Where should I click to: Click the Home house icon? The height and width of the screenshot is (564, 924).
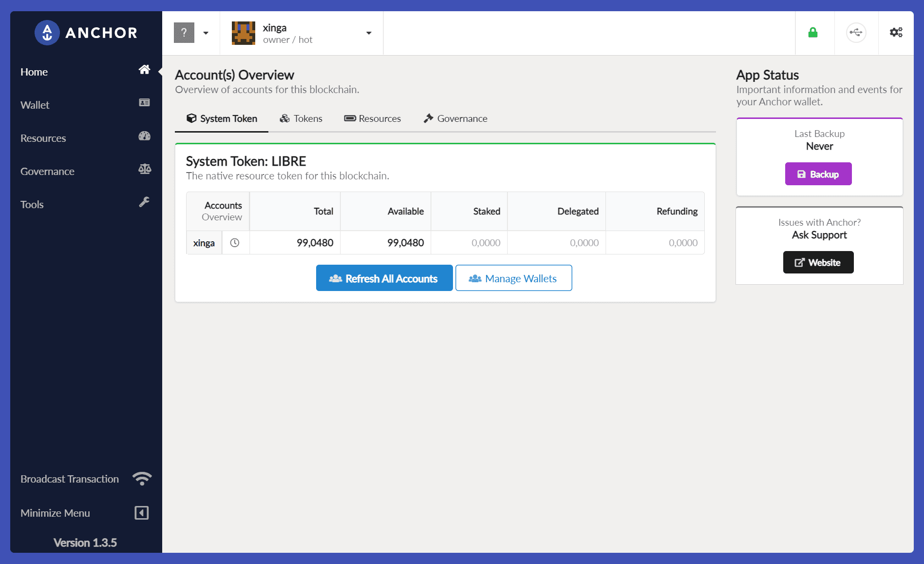[144, 70]
